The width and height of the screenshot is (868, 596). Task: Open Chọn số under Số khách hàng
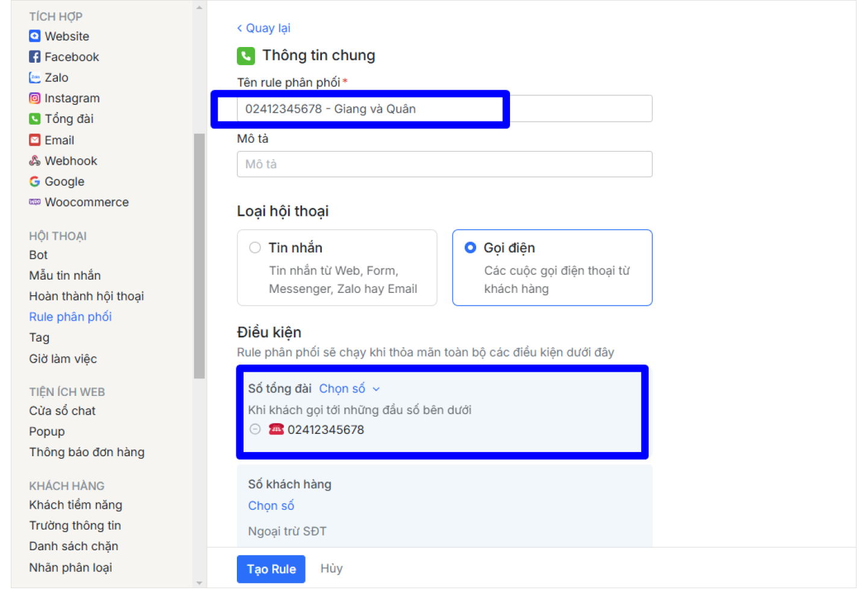point(271,506)
